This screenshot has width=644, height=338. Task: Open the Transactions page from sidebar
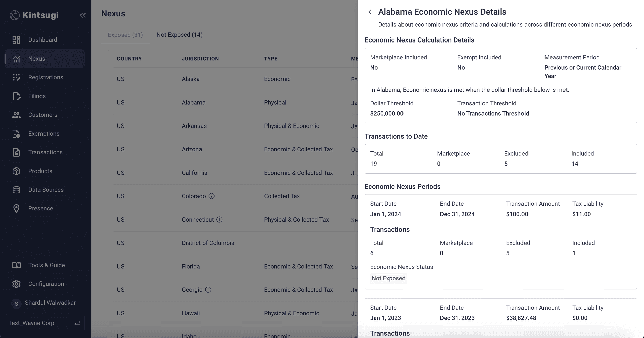coord(45,152)
